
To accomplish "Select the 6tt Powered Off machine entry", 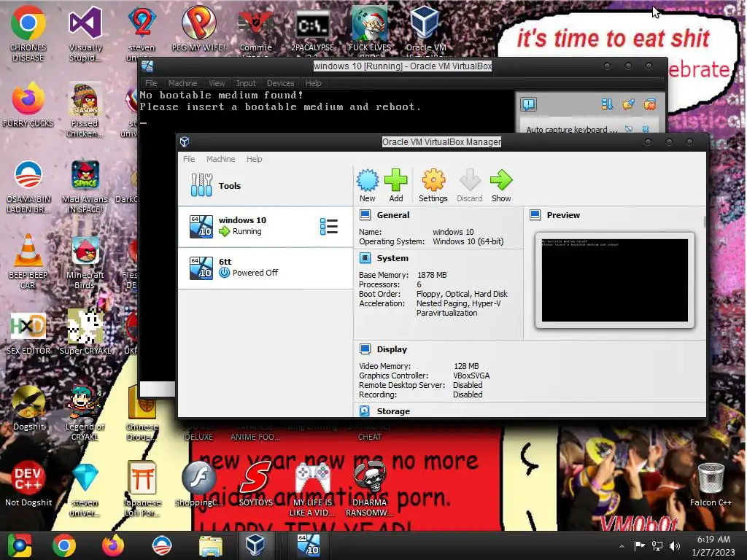I will click(266, 268).
